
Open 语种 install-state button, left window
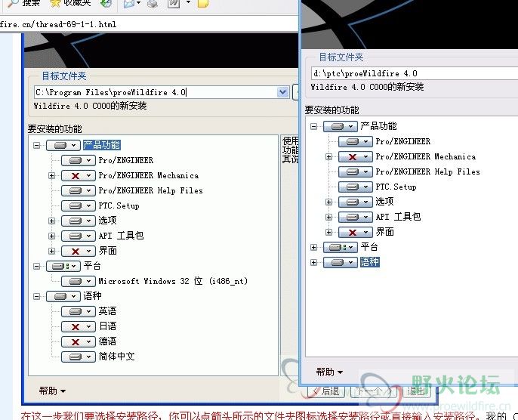point(63,296)
